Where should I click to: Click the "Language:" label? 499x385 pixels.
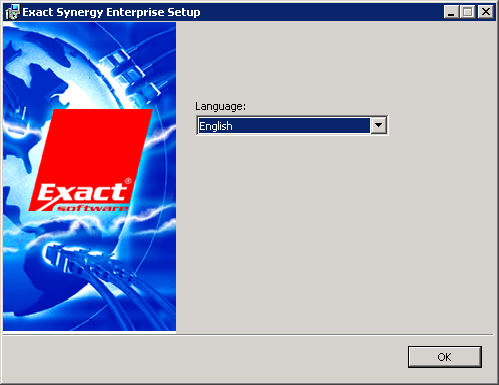[x=220, y=107]
